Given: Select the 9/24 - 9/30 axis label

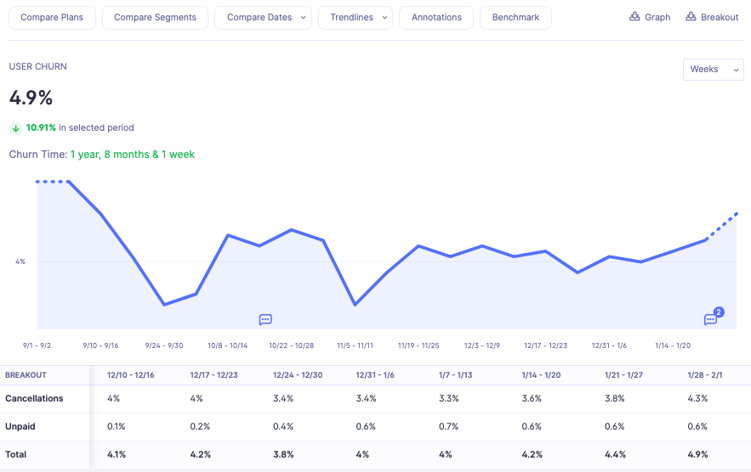Looking at the screenshot, I should [164, 345].
